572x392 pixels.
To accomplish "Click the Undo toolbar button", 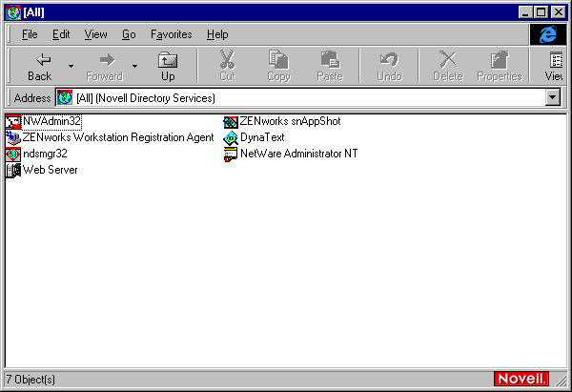I will tap(389, 67).
